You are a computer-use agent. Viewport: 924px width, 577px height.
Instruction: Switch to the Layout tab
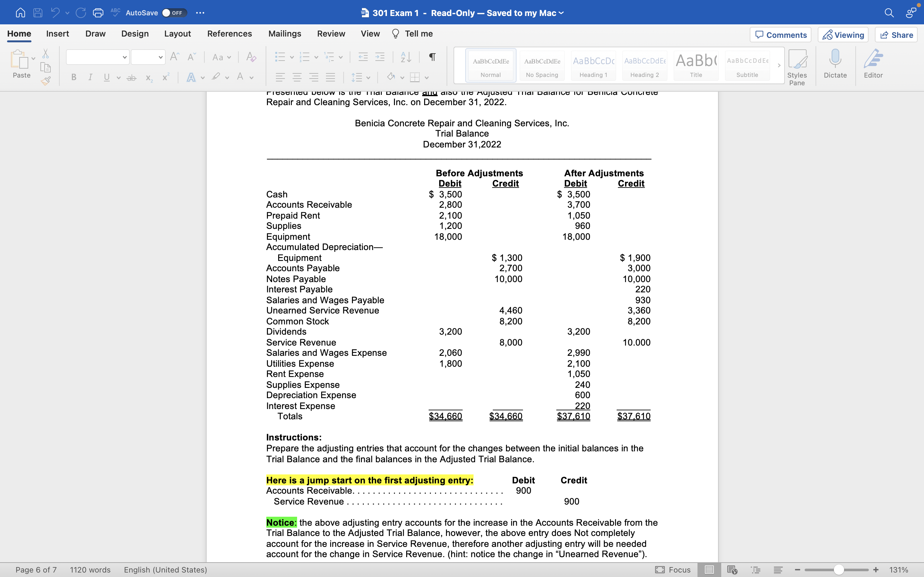[177, 34]
